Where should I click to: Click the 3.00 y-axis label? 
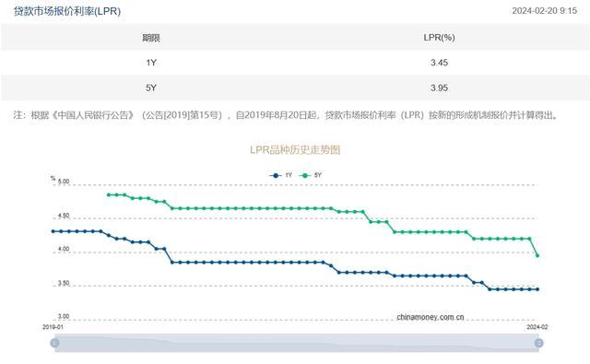point(64,317)
